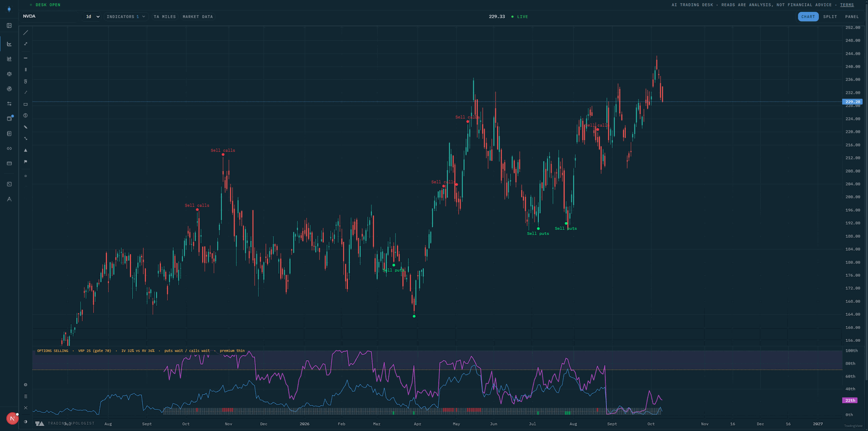Select the horizontal line drawing tool
This screenshot has width=868, height=431.
point(25,58)
